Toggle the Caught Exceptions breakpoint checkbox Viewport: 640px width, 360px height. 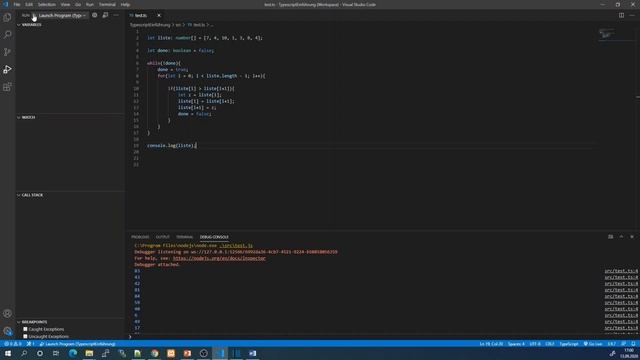(25, 329)
